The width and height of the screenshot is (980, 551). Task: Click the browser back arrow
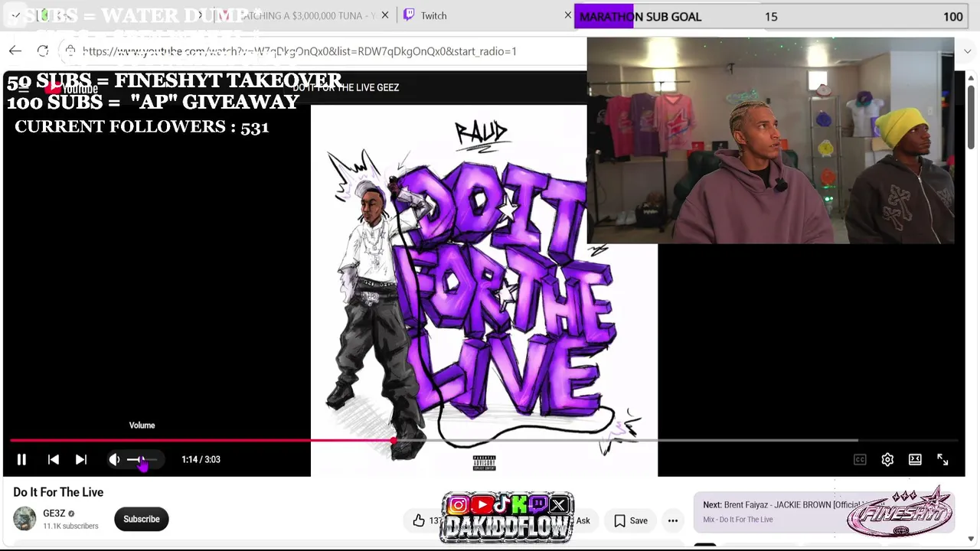[15, 51]
